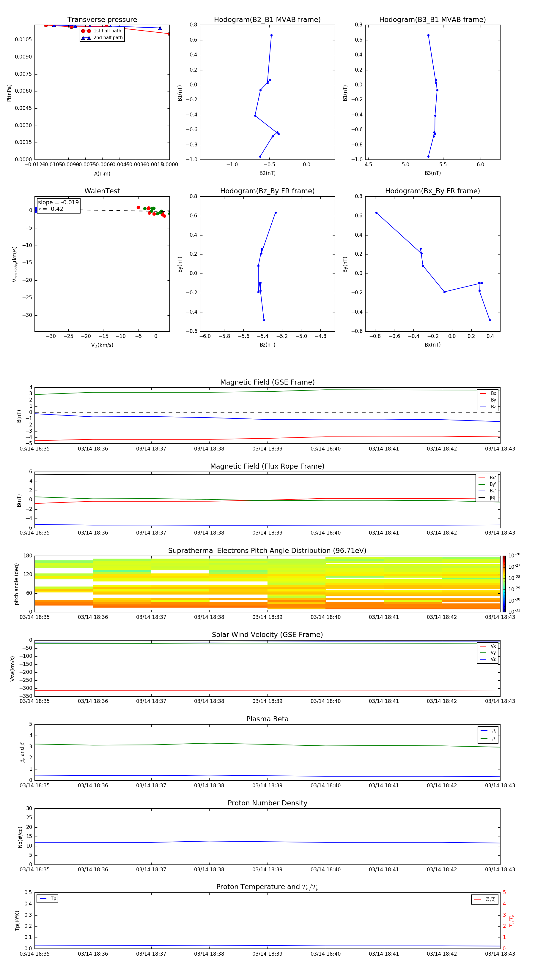Select the "Vz" velocity legend entry
The height and width of the screenshot is (980, 535).
tap(488, 659)
